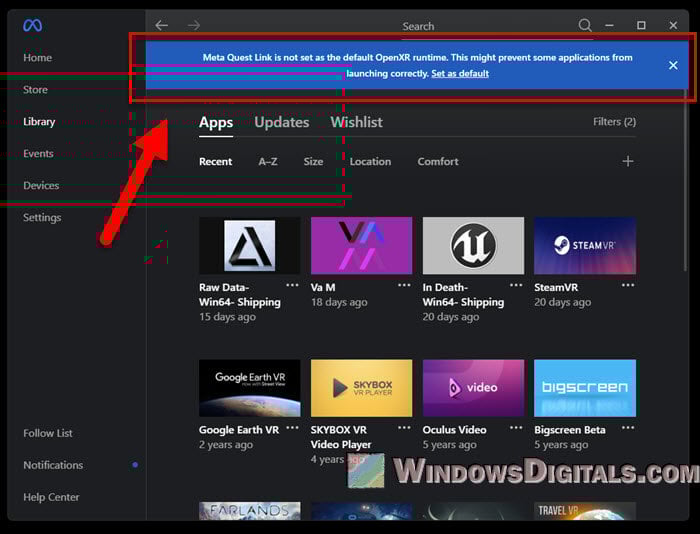
Task: Click the library vertical scrollbar
Action: [685, 179]
